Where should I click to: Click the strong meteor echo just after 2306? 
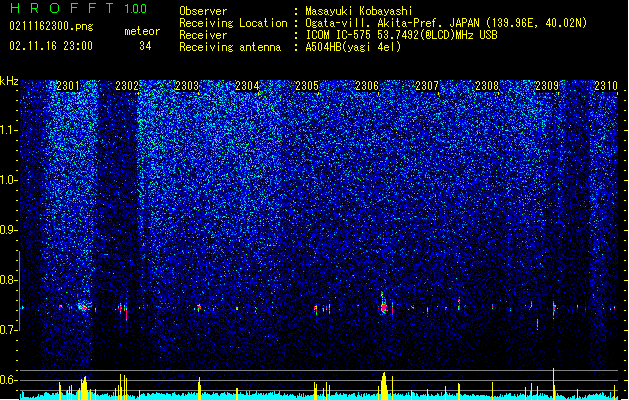tap(383, 307)
